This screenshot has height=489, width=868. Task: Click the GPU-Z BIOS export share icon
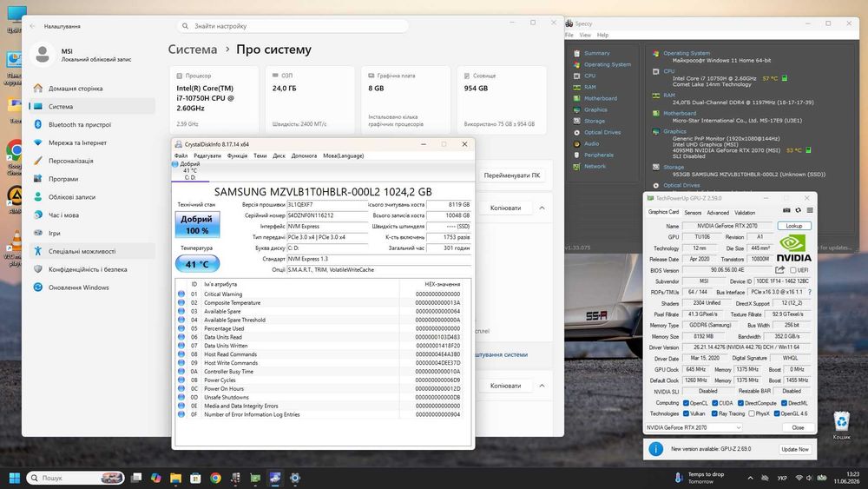tap(780, 270)
